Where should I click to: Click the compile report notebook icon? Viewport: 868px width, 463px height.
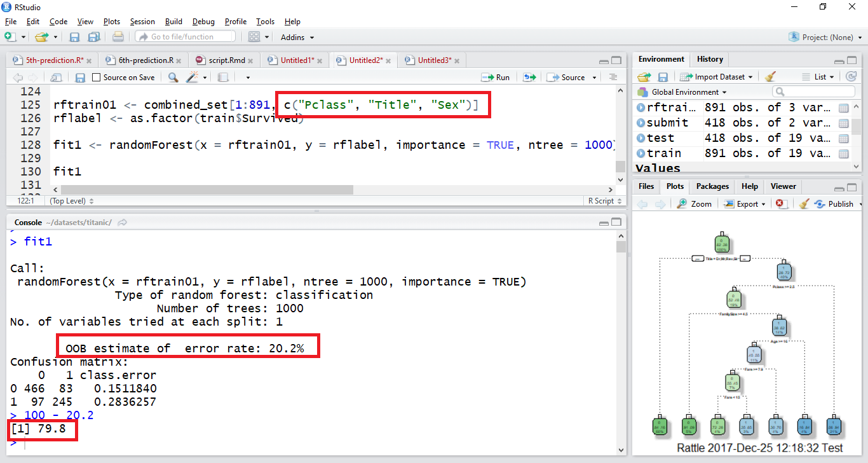[x=222, y=78]
